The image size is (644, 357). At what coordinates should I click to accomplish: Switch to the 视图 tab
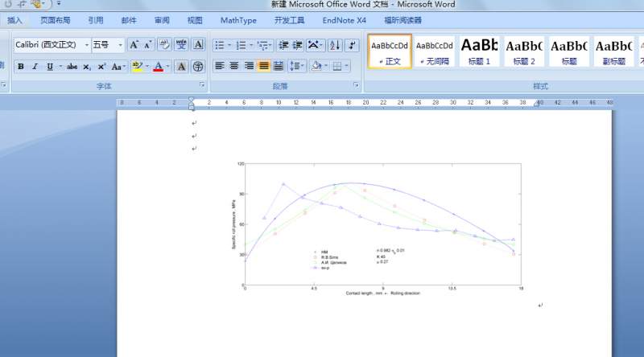pyautogui.click(x=195, y=21)
